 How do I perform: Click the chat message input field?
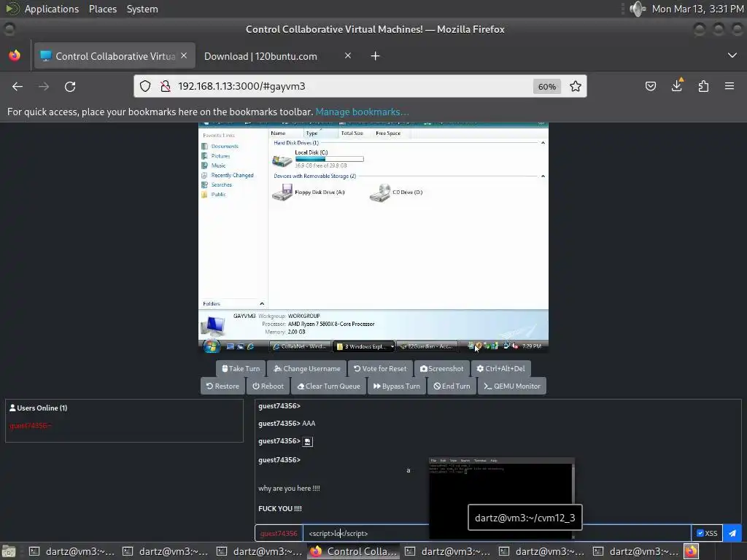click(496, 533)
